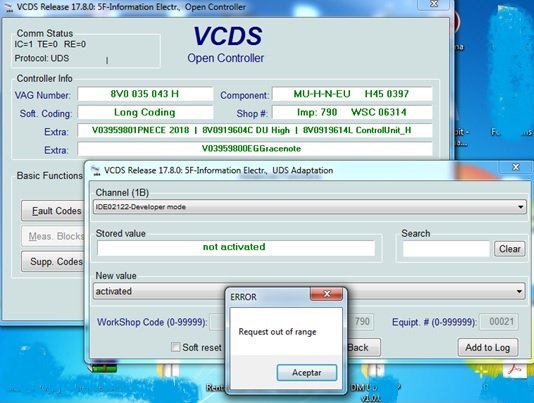Open the Channel (1B) dropdown arrow
534x403 pixels.
[520, 207]
